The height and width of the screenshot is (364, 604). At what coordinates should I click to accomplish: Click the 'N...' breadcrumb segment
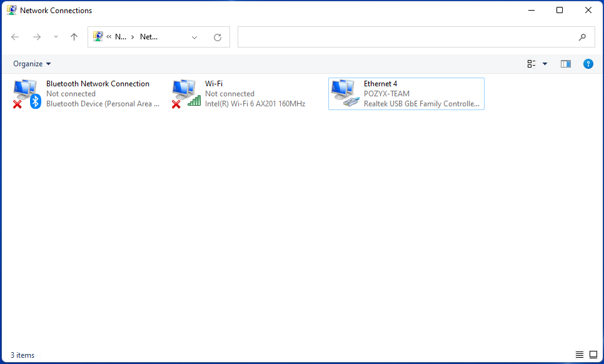coord(121,37)
